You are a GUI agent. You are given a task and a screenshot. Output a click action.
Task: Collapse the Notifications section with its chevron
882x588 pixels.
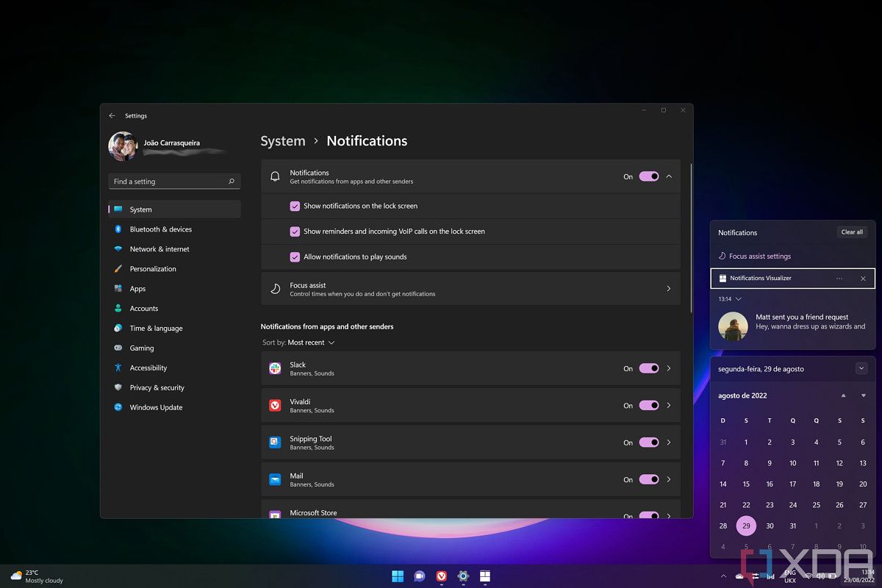pyautogui.click(x=668, y=176)
